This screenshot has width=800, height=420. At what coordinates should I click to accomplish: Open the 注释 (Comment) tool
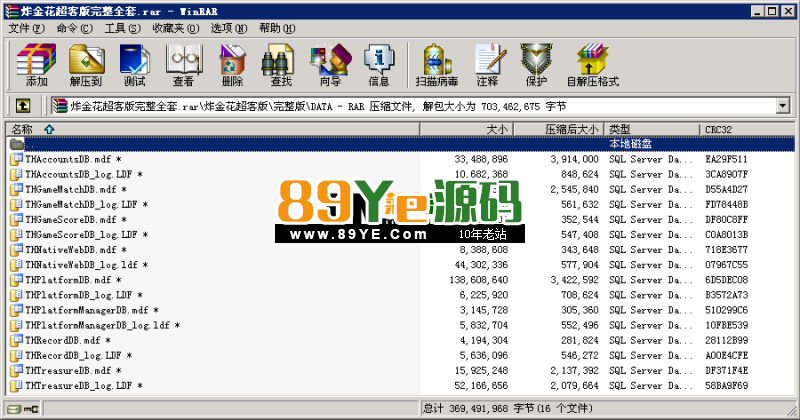click(488, 64)
